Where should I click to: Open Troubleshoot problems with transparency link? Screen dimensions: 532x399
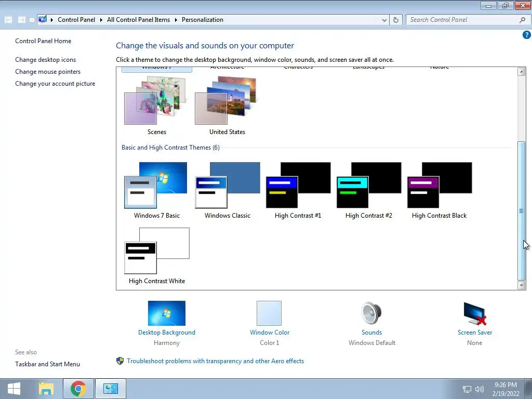click(x=215, y=361)
